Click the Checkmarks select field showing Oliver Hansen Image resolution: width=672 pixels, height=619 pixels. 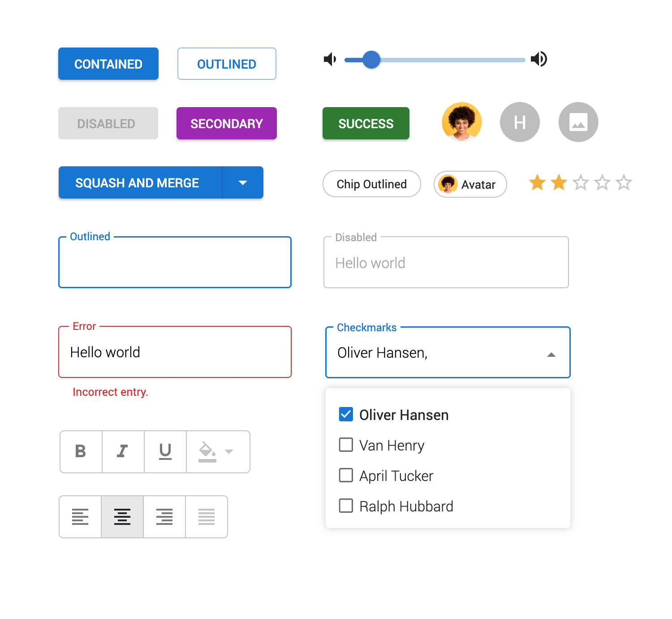click(448, 352)
